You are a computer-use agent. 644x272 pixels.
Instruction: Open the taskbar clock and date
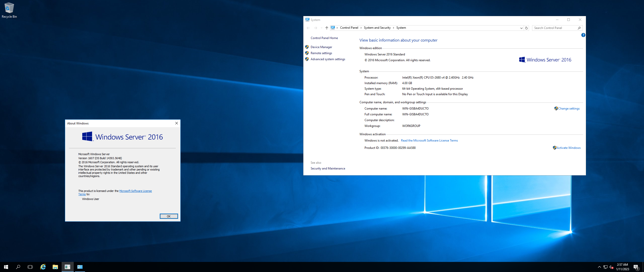[622, 267]
